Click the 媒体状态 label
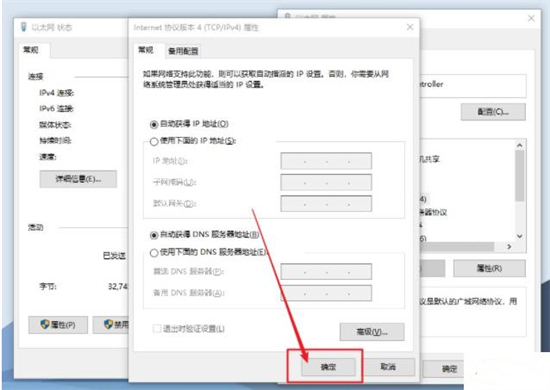This screenshot has height=390, width=550. (55, 125)
